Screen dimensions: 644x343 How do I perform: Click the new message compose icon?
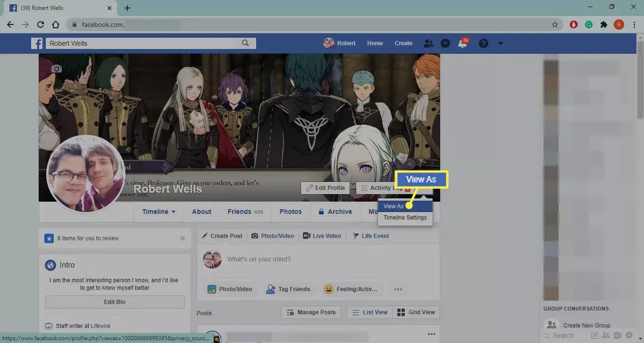[x=594, y=335]
